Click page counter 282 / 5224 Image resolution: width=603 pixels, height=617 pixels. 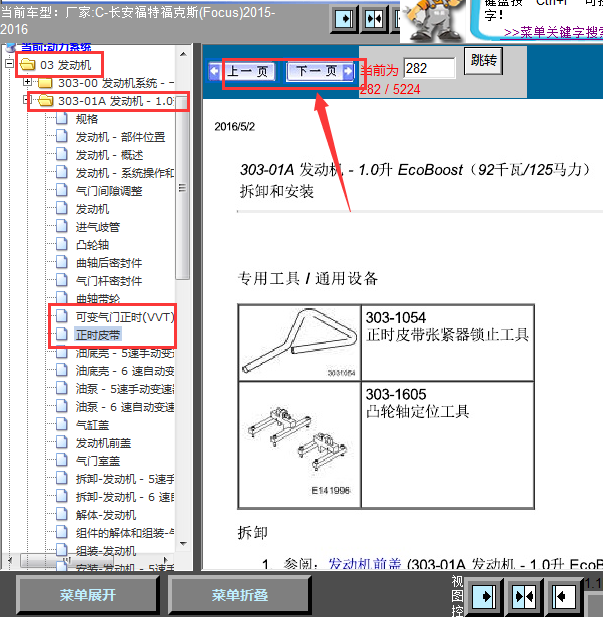390,89
